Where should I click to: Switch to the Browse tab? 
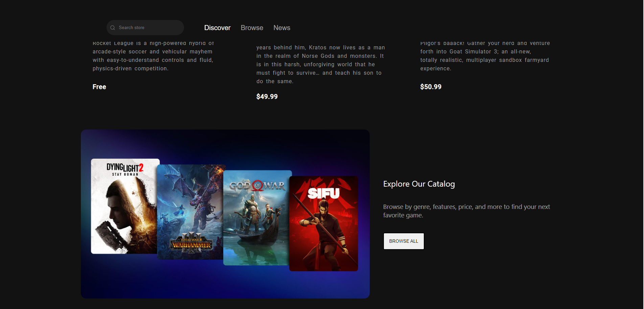[252, 28]
